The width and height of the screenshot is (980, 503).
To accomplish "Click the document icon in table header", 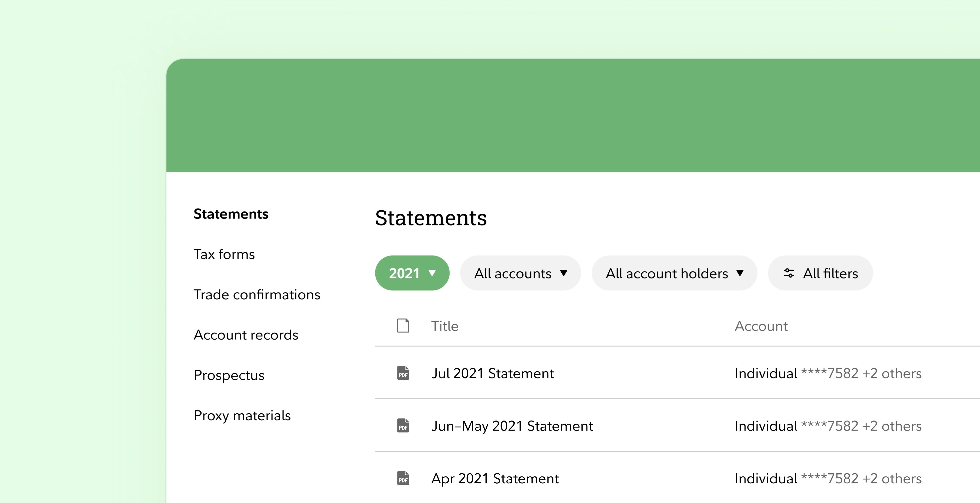I will 403,326.
